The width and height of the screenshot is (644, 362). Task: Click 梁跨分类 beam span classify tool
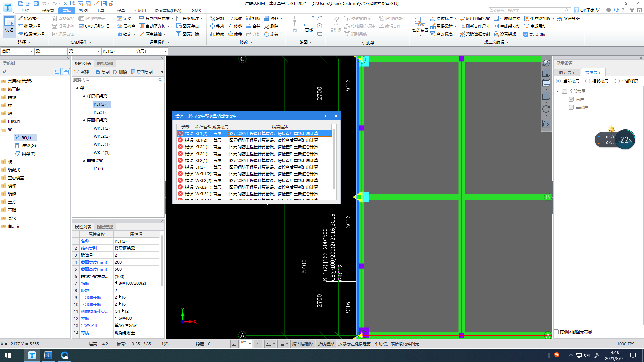point(569,18)
